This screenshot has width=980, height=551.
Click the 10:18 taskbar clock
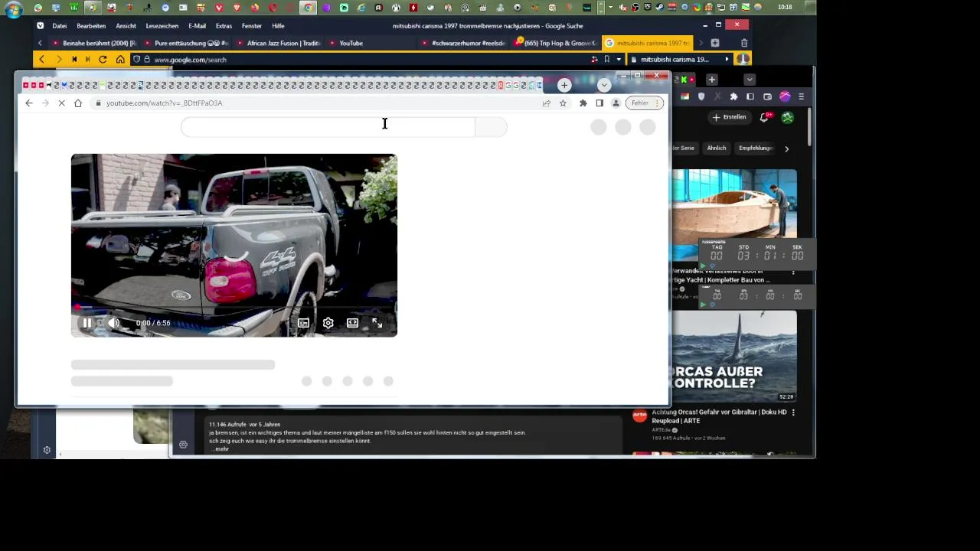[x=785, y=7]
